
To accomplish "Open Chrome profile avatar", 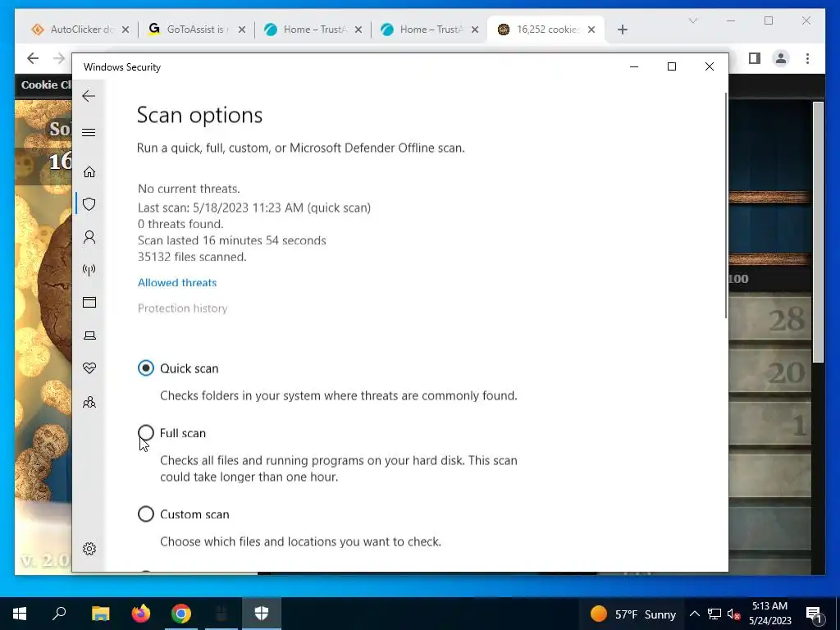I will tap(781, 58).
